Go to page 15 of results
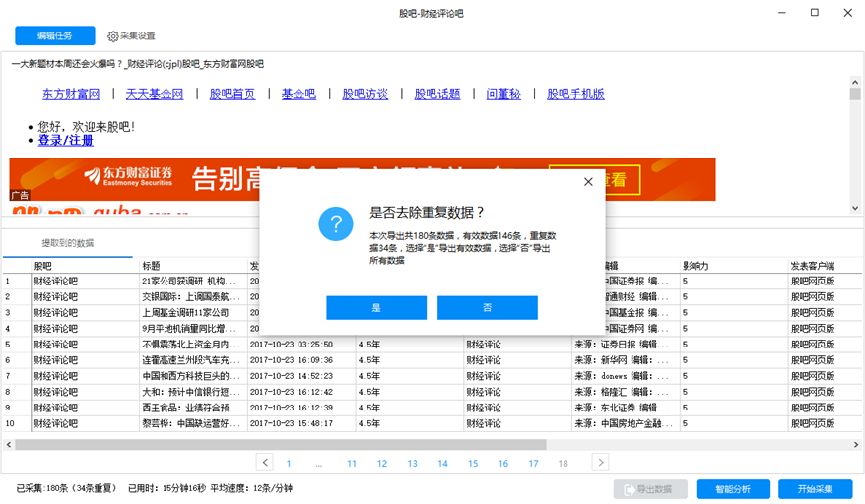The height and width of the screenshot is (504, 865). [473, 464]
